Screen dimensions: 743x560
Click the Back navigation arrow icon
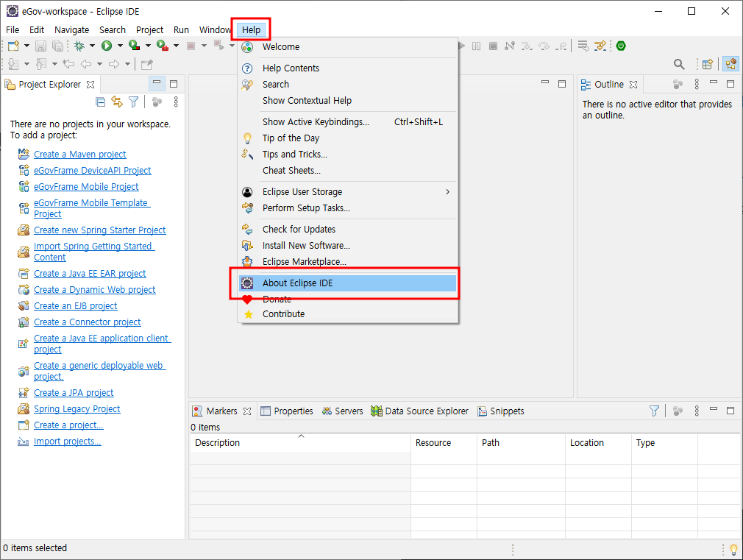pyautogui.click(x=86, y=64)
